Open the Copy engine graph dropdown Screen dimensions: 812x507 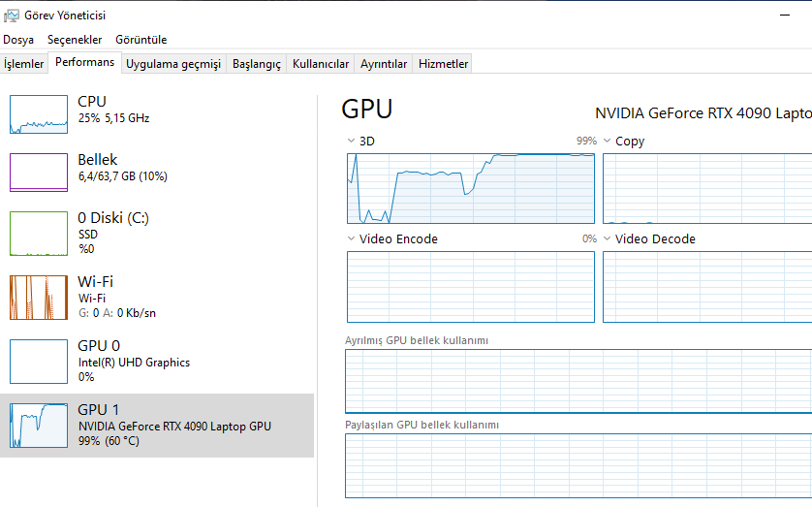(608, 142)
